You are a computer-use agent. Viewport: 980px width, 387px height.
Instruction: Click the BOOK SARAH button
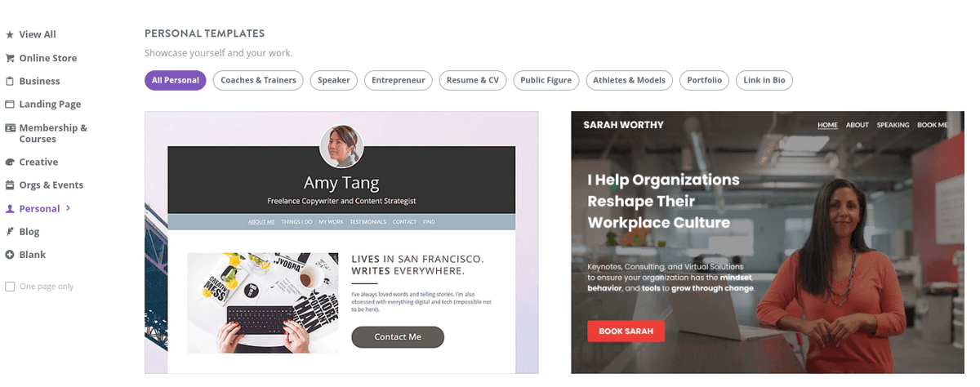point(626,331)
